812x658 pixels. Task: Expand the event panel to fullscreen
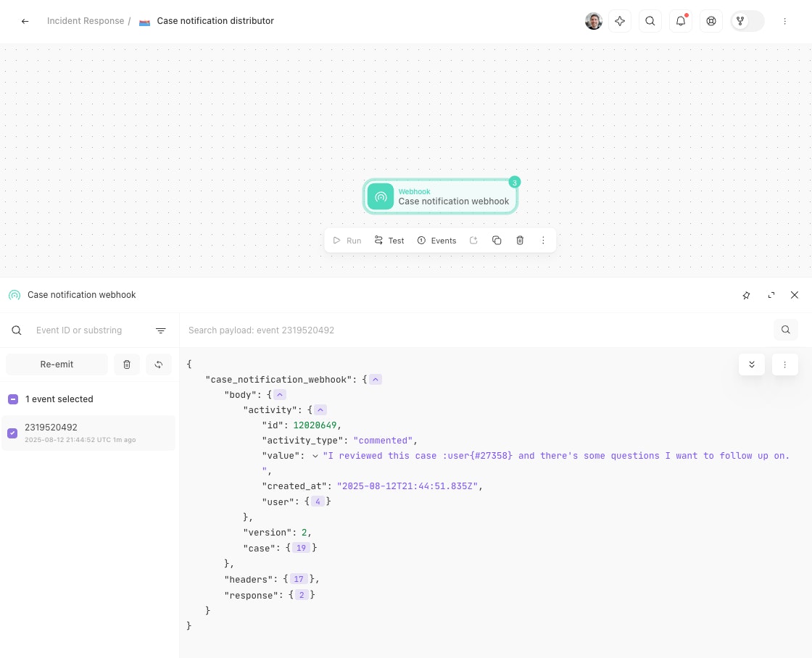click(771, 295)
